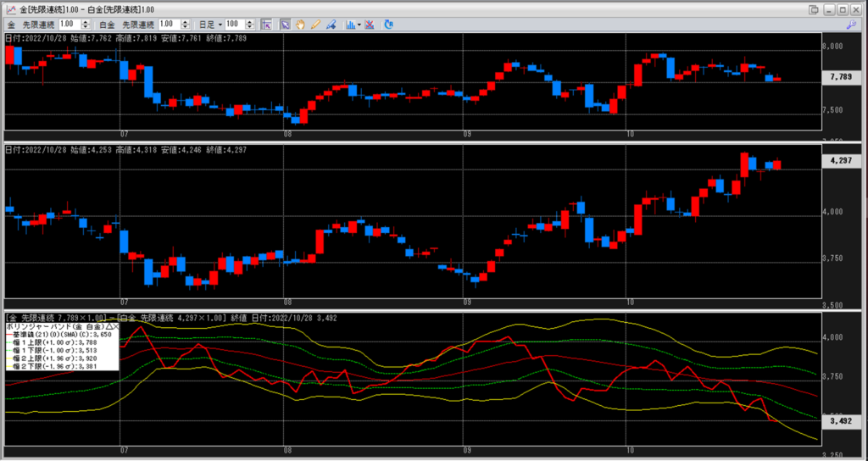Viewport: 868px width, 461px height.
Task: Click the 金 symbol label in toolbar
Action: click(x=11, y=25)
